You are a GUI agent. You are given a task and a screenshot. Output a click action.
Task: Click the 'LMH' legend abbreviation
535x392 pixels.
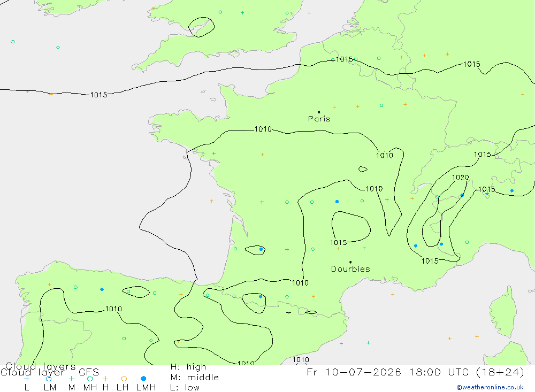coord(146,388)
